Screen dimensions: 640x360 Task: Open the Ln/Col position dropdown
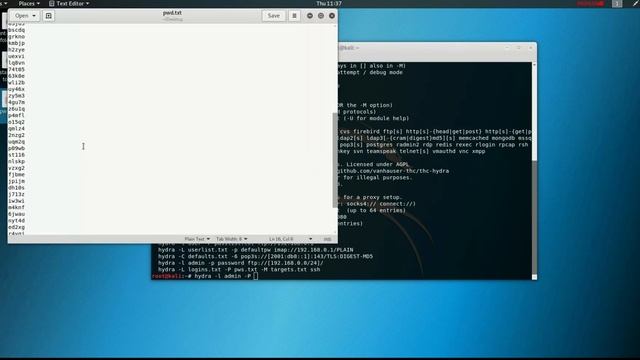[290, 239]
